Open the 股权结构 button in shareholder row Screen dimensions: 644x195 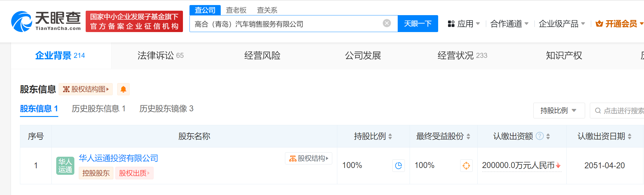[x=308, y=158]
